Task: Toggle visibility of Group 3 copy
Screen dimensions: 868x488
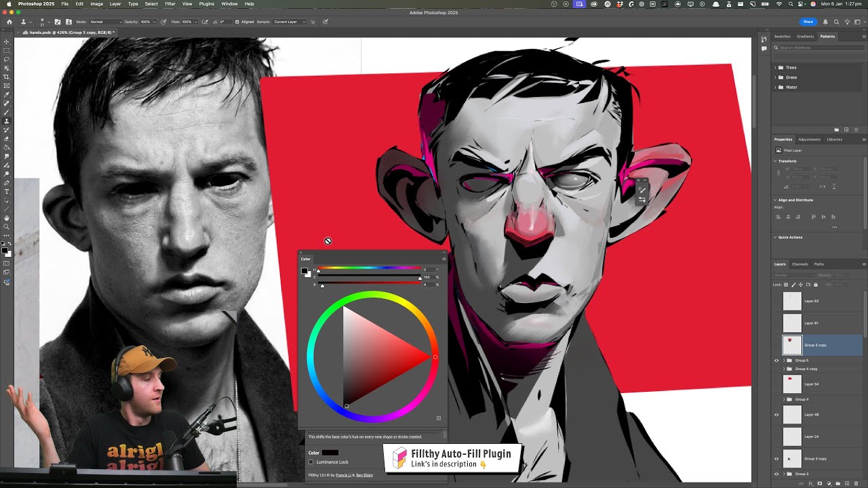Action: (776, 459)
